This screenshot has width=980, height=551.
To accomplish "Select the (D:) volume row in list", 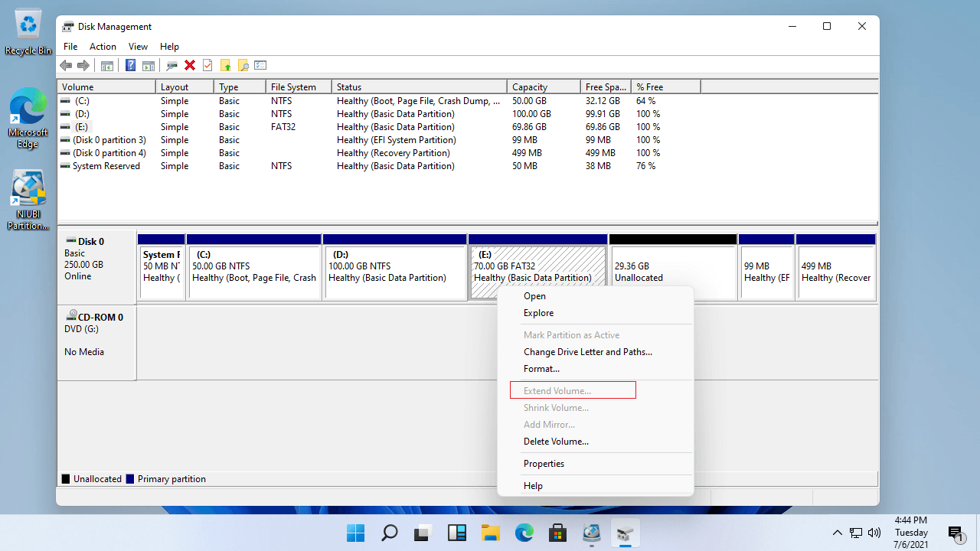I will click(82, 114).
